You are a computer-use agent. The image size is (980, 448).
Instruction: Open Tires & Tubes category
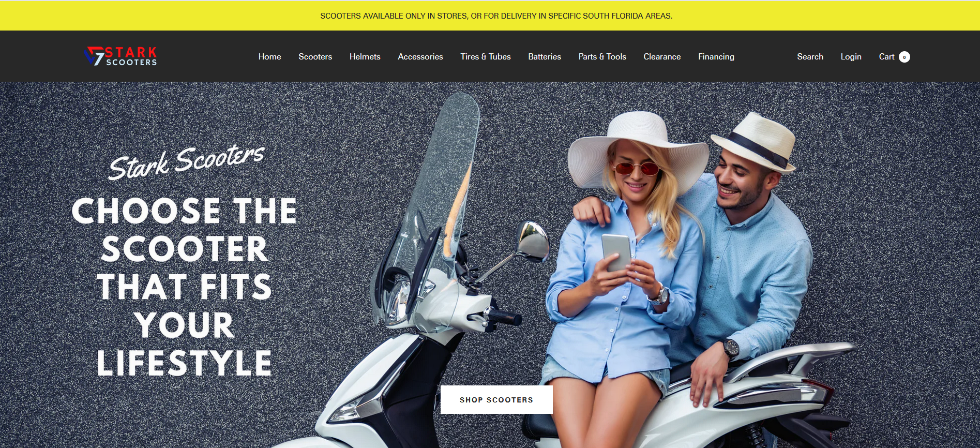tap(486, 57)
